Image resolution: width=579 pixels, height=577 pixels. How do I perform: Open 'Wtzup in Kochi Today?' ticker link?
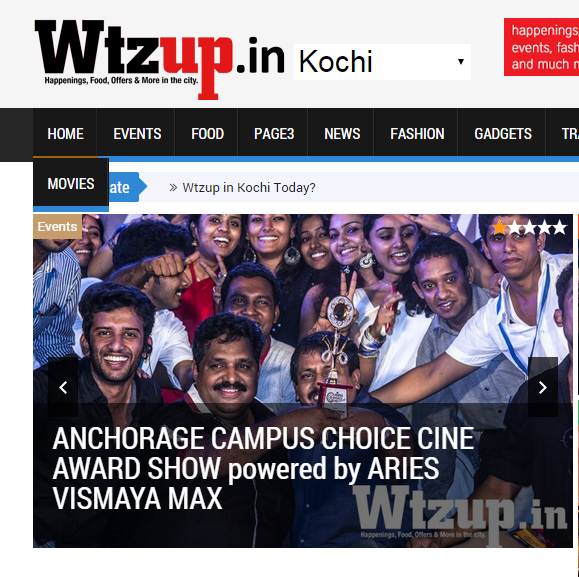tap(249, 188)
